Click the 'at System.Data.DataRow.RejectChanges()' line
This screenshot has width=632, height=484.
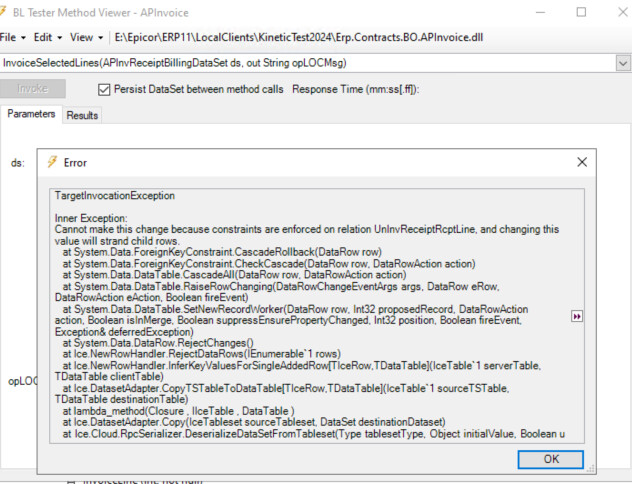click(x=158, y=343)
